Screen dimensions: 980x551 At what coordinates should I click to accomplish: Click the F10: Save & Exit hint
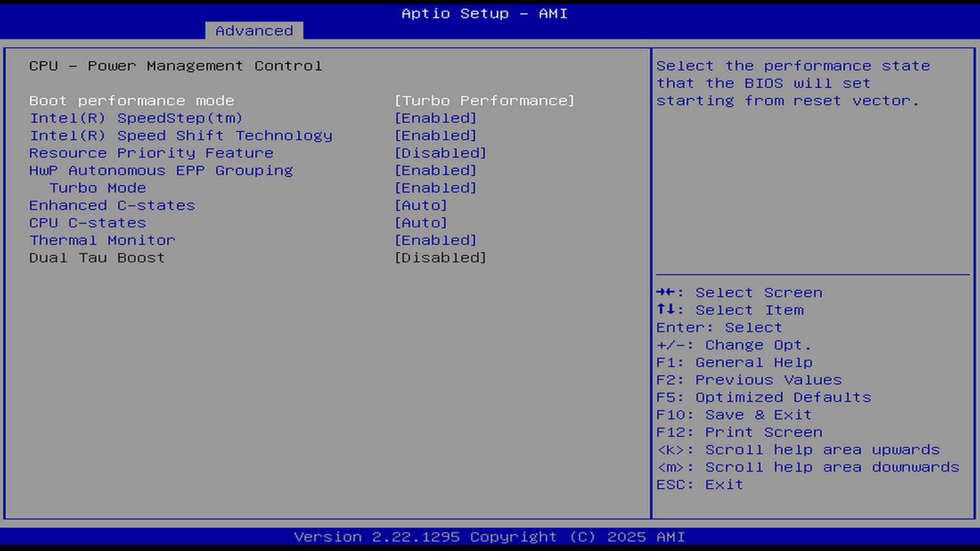[x=734, y=415]
